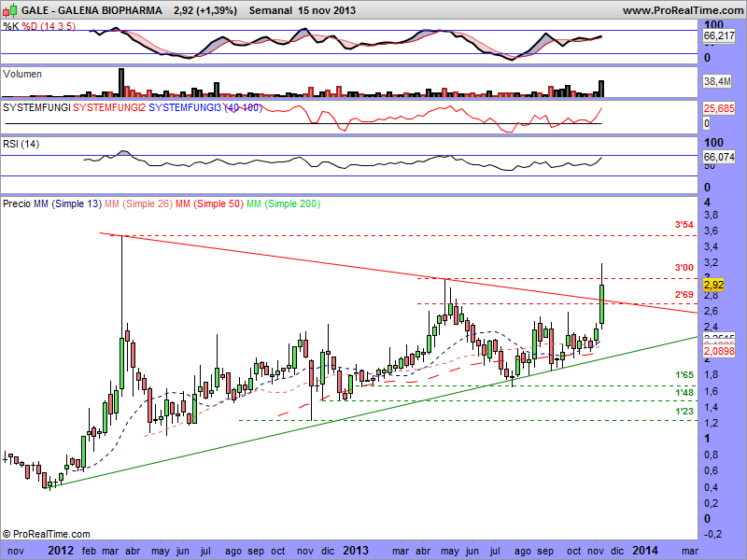Image resolution: width=747 pixels, height=560 pixels.
Task: Click the 2,92 (+1,39%) quote in header
Action: click(x=205, y=10)
